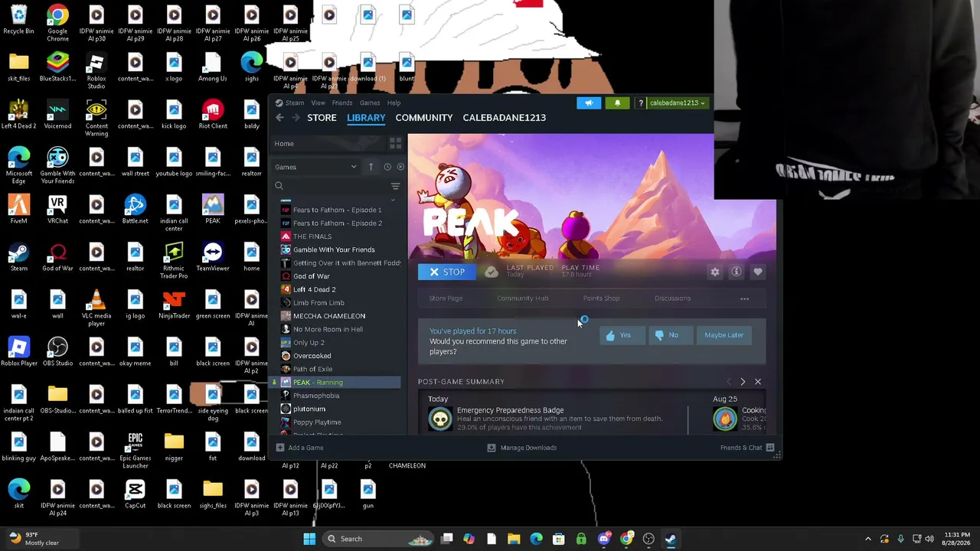Open Friends & Chat panel
980x551 pixels.
coord(747,448)
